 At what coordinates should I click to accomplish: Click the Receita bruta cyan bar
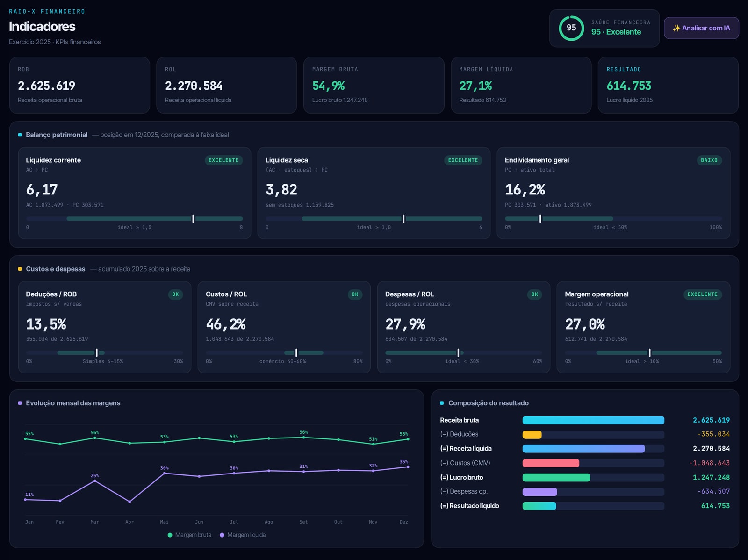593,420
